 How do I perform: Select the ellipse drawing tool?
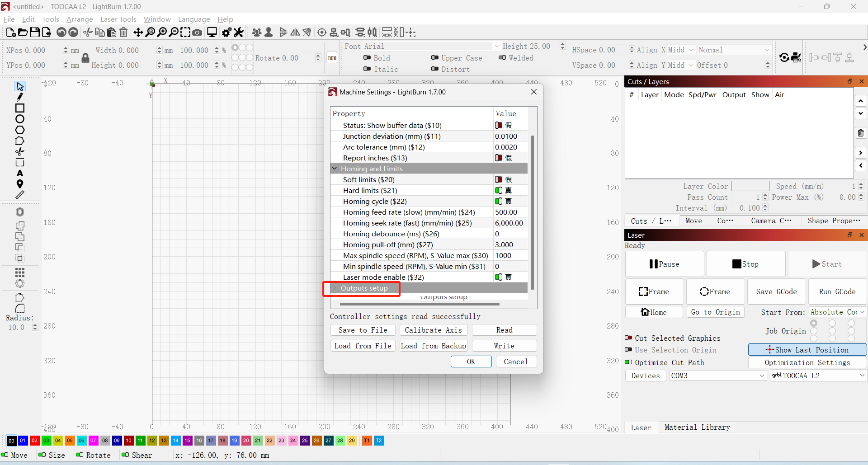tap(20, 119)
